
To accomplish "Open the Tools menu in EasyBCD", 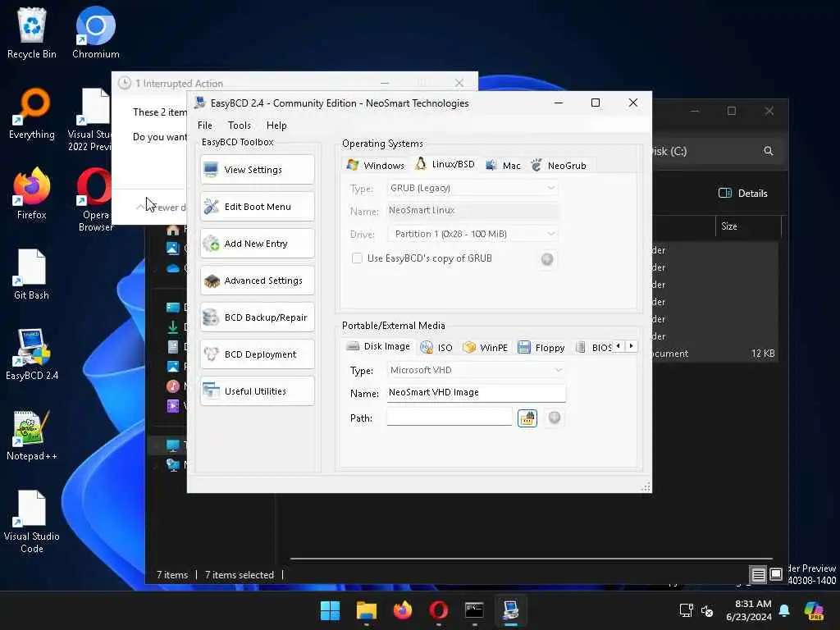I will (239, 126).
